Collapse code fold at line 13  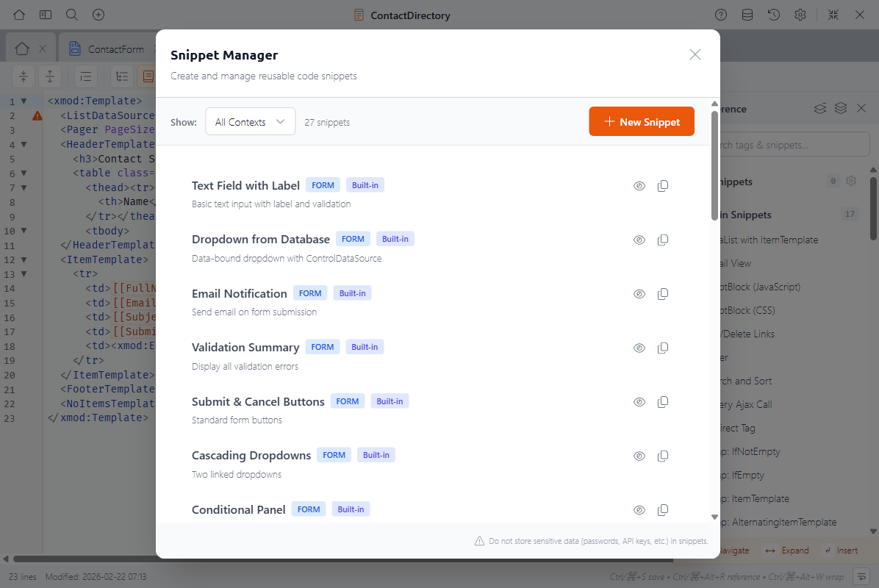click(24, 274)
